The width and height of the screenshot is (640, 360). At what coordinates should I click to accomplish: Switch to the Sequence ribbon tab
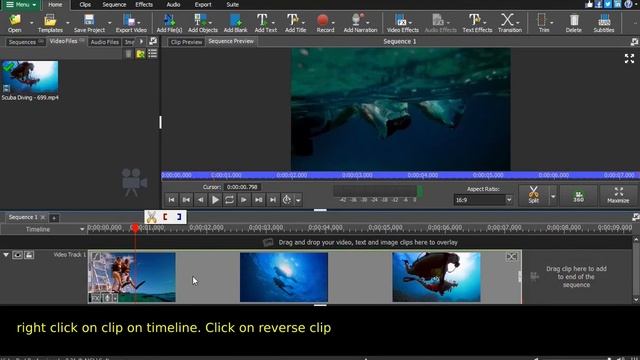pos(114,4)
